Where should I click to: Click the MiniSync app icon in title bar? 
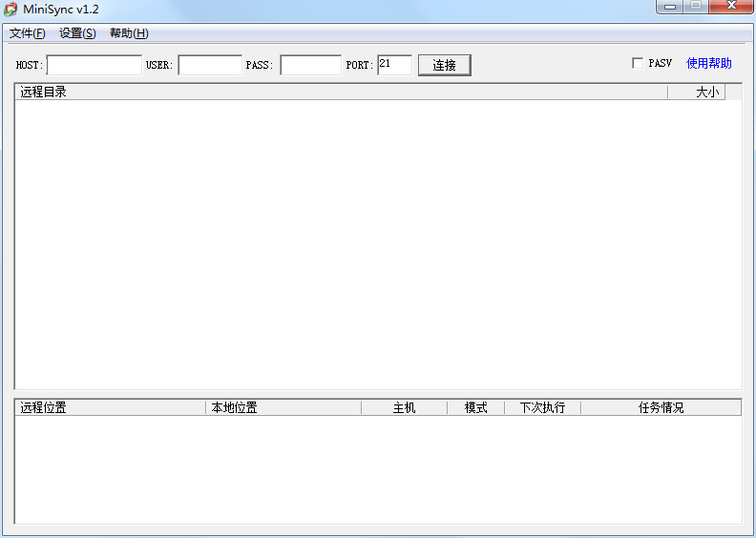pyautogui.click(x=10, y=10)
